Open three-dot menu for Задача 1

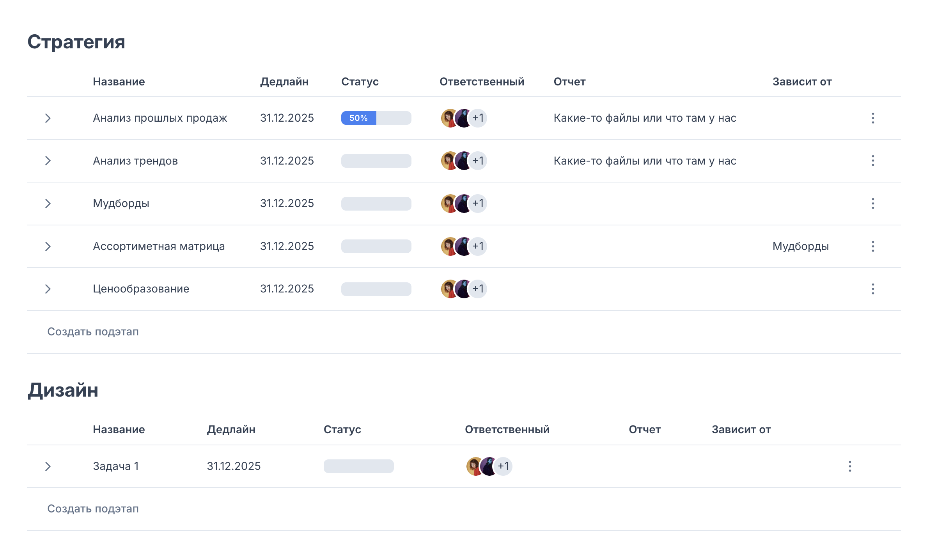850,466
